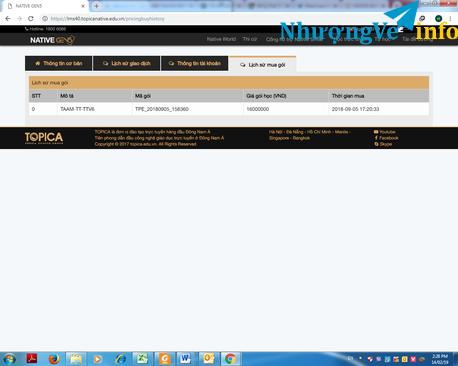Open a new browser tab with plus

[96, 6]
